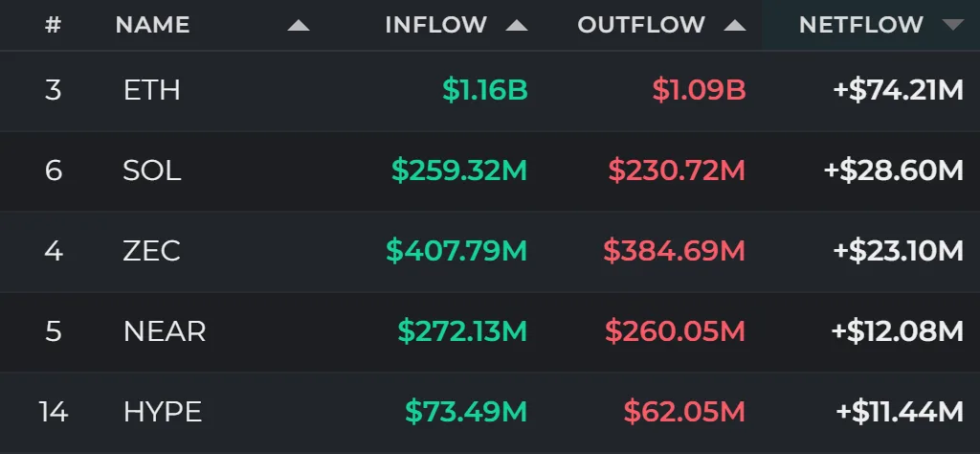Image resolution: width=980 pixels, height=454 pixels.
Task: Open the NEAR asset row
Action: (490, 331)
